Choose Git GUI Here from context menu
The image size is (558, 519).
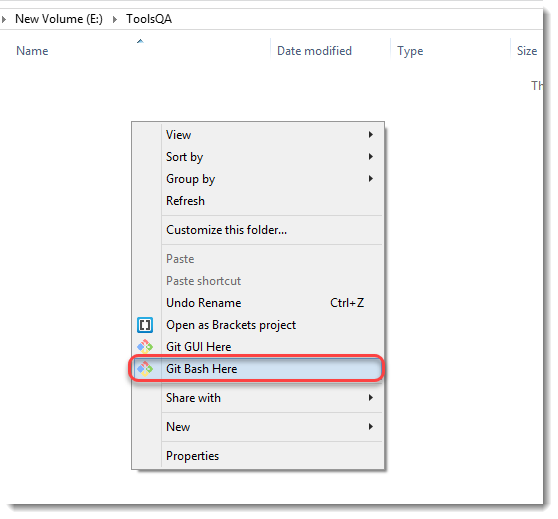[258, 346]
